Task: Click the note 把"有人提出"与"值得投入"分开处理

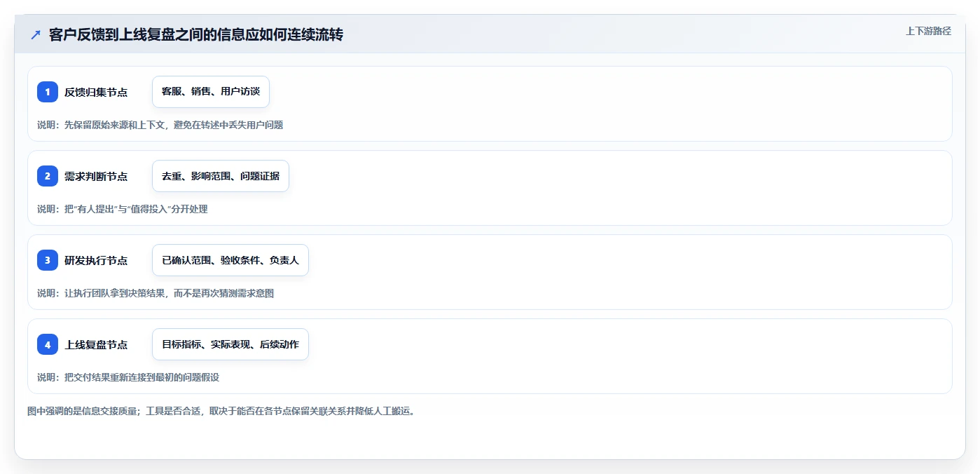Action: coord(136,209)
